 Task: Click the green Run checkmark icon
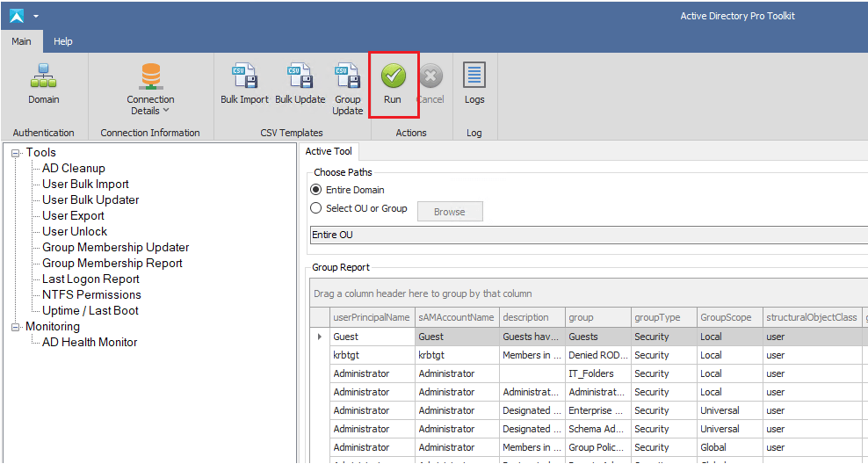click(x=393, y=76)
